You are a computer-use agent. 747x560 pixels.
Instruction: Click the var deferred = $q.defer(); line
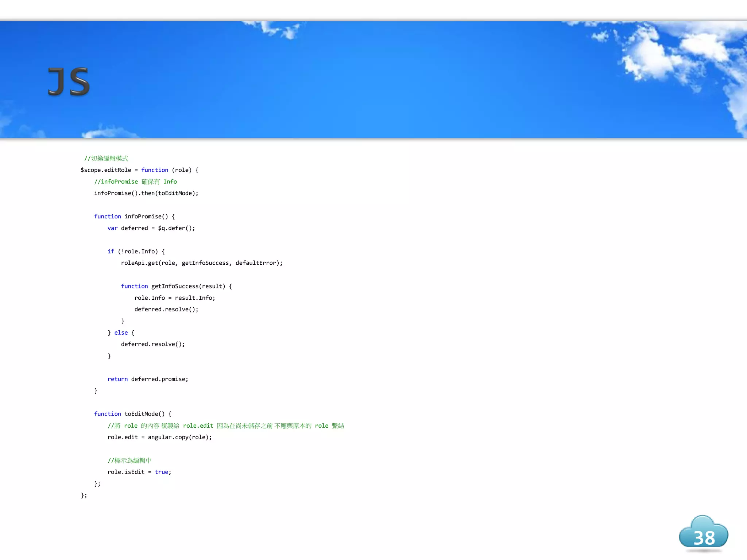[151, 228]
